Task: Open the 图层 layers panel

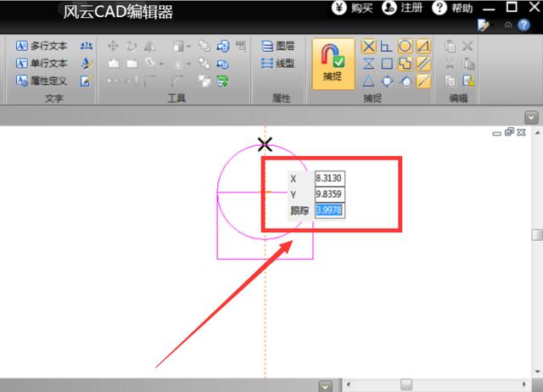Action: [x=278, y=46]
